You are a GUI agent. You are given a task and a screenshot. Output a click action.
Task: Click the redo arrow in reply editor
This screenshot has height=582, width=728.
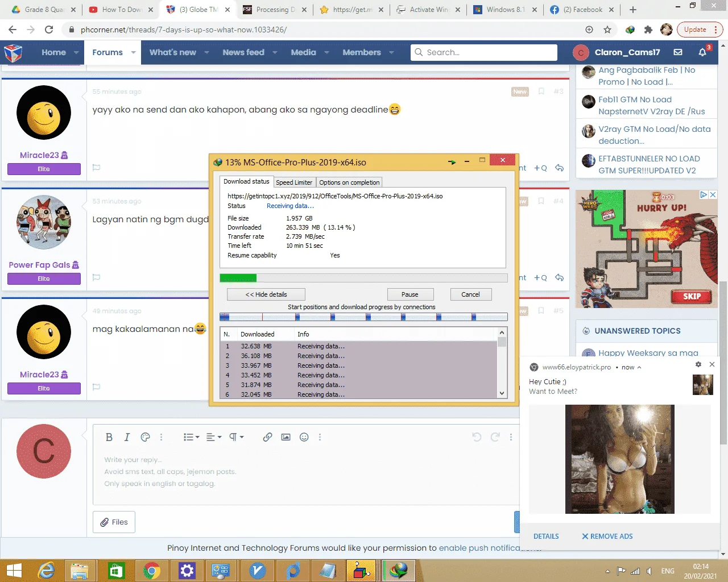click(x=495, y=437)
